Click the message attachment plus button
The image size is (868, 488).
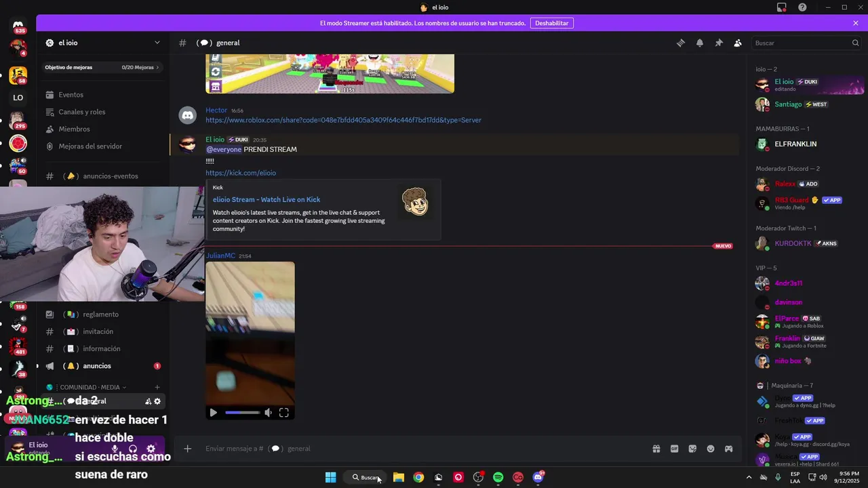(188, 448)
